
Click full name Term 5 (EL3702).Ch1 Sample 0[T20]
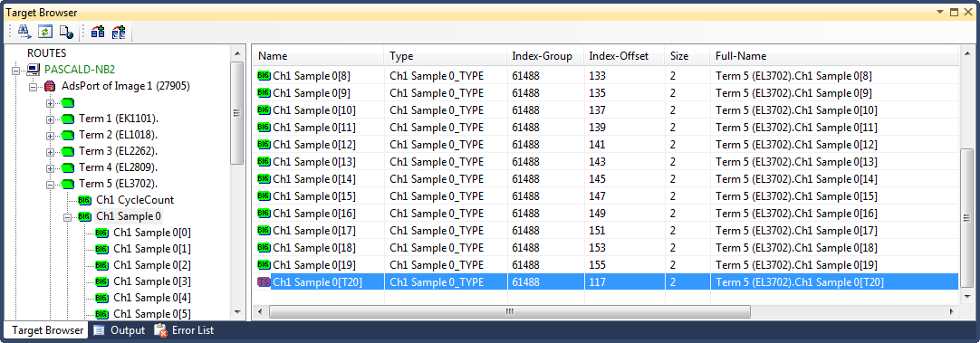click(x=800, y=281)
